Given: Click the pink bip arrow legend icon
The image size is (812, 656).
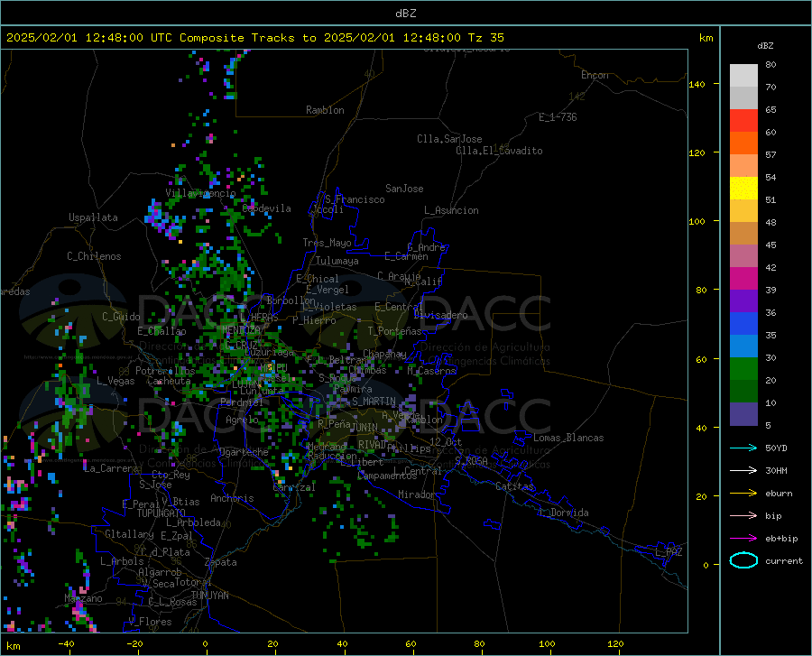Looking at the screenshot, I should coord(743,515).
